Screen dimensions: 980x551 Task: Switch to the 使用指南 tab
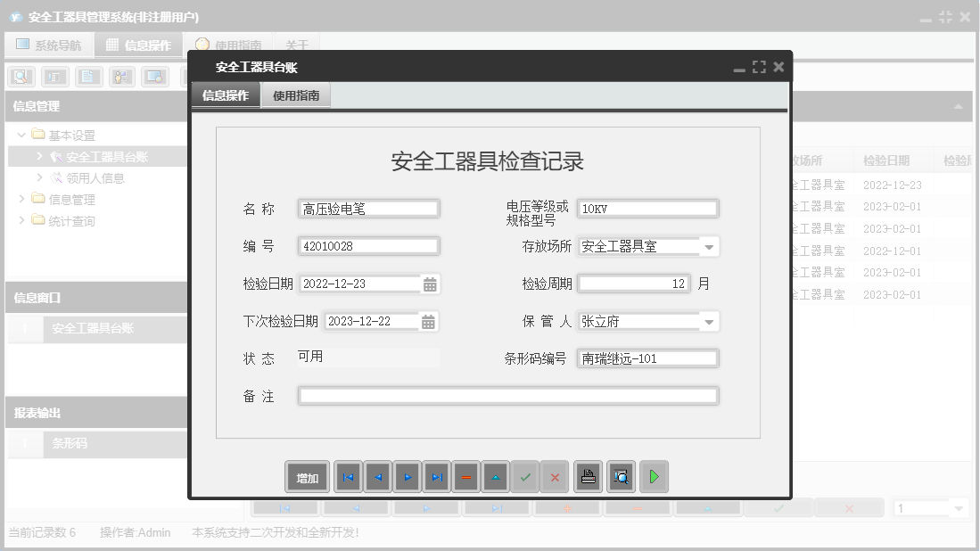click(x=295, y=93)
